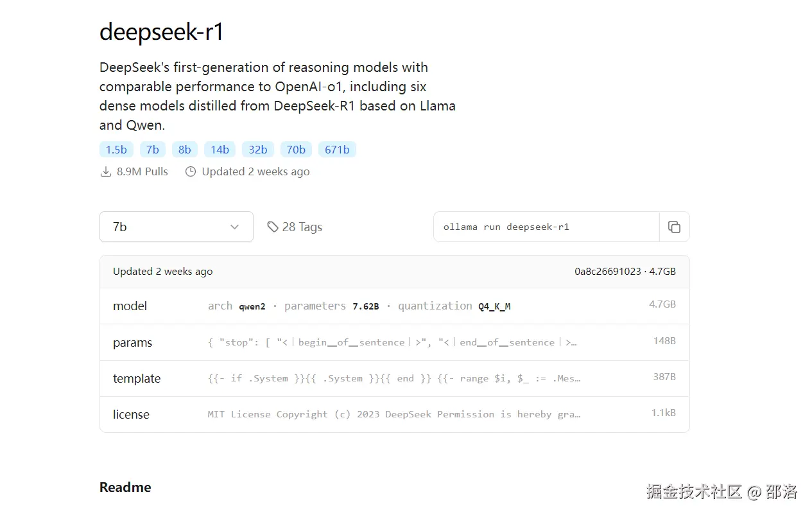Expand version list using chevron arrow
The width and height of the screenshot is (812, 515).
(x=234, y=227)
